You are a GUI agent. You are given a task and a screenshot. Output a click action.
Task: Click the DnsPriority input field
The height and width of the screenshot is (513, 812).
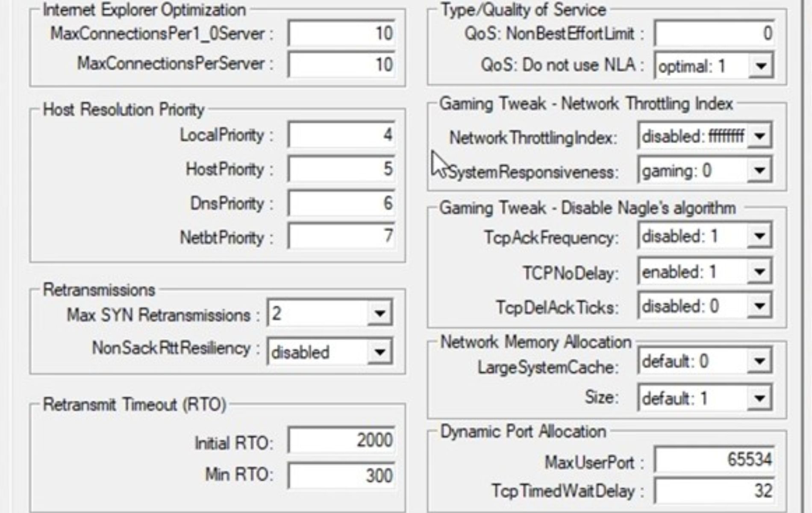point(342,203)
